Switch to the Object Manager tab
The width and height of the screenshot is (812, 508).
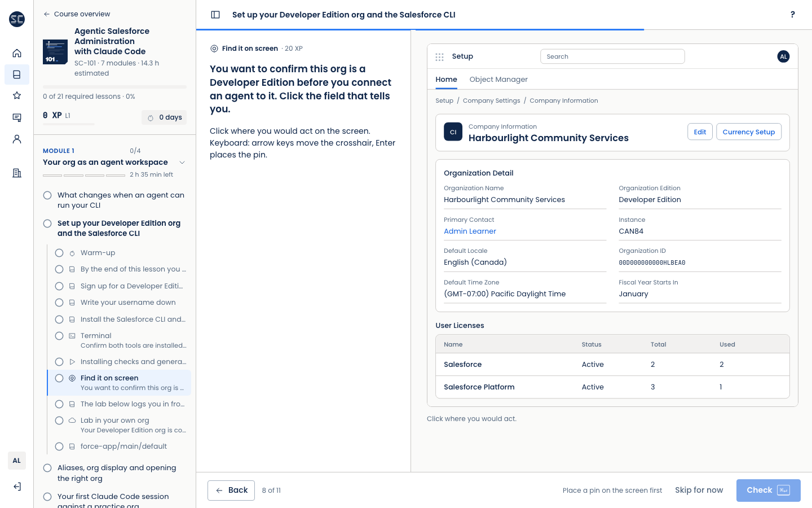click(x=498, y=80)
